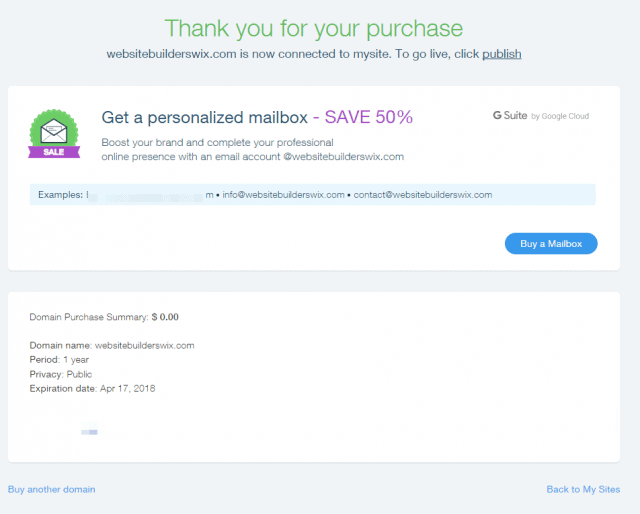Click the publish link
Screen dimensions: 640x514
(502, 54)
